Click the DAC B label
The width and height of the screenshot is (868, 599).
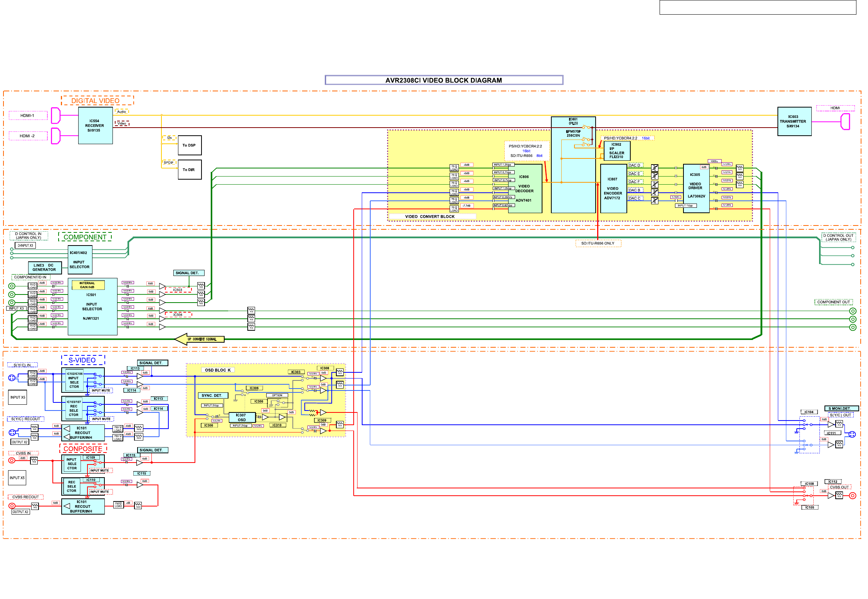[x=635, y=190]
